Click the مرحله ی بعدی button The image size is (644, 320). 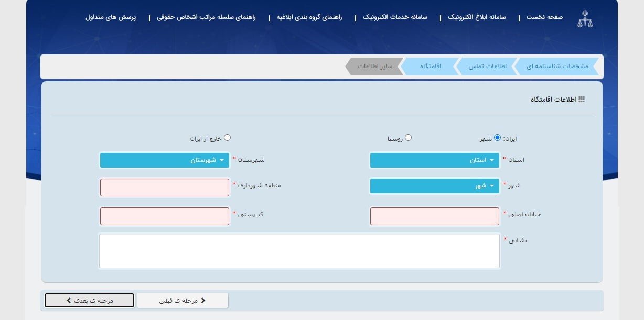click(x=90, y=301)
